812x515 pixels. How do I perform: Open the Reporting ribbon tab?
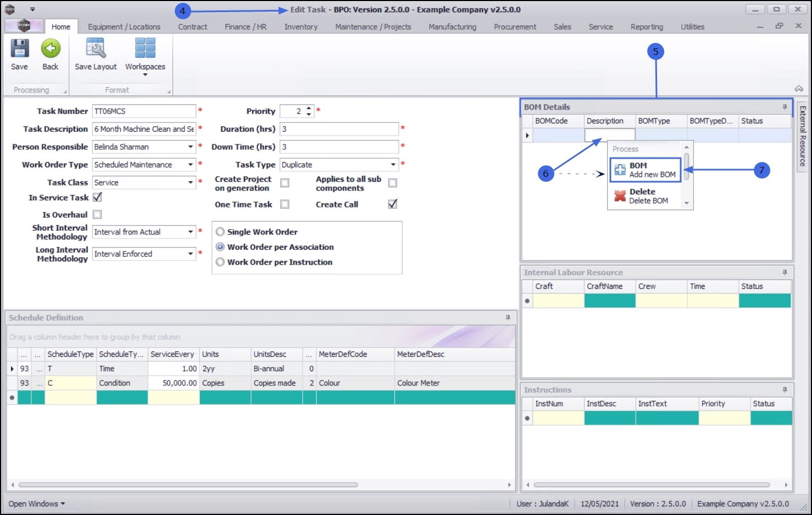(647, 26)
